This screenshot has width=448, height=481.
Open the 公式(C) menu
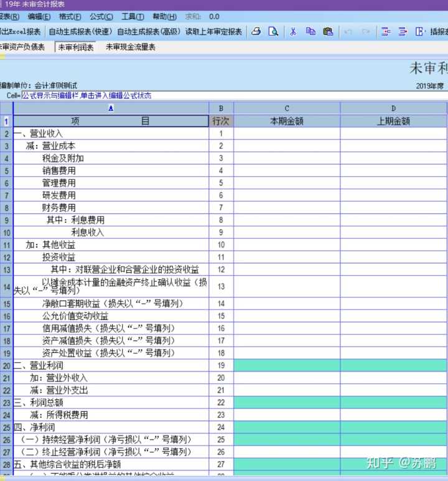(101, 17)
